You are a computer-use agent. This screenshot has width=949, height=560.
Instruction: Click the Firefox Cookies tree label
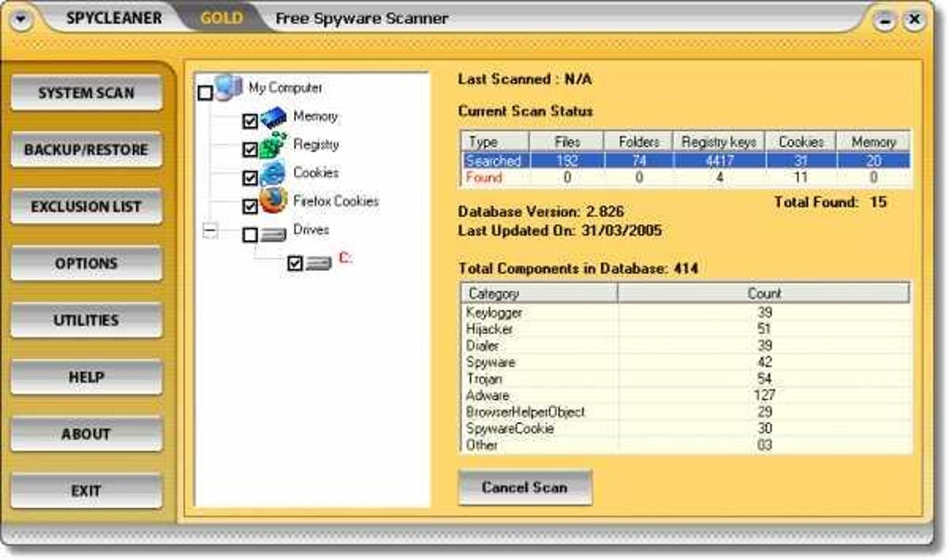pyautogui.click(x=336, y=201)
